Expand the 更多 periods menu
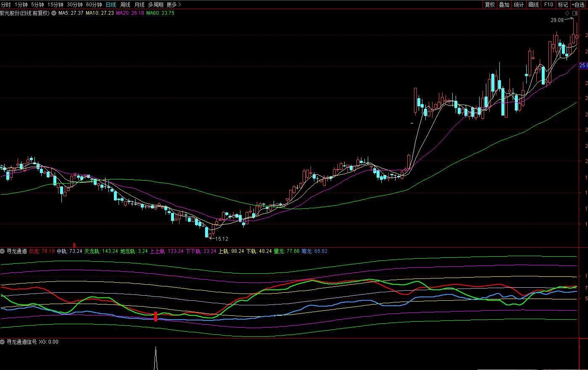 pyautogui.click(x=174, y=5)
